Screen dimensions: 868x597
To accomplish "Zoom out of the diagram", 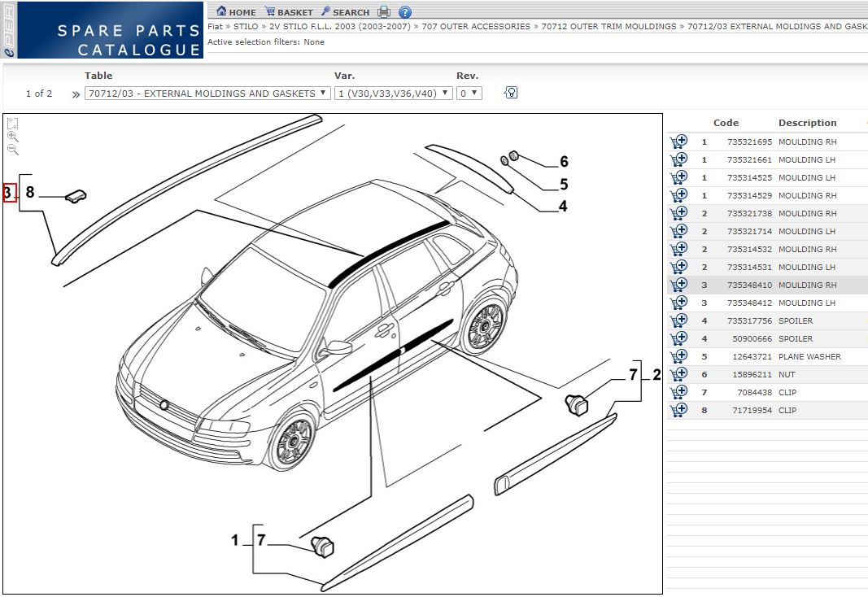I will coord(13,150).
